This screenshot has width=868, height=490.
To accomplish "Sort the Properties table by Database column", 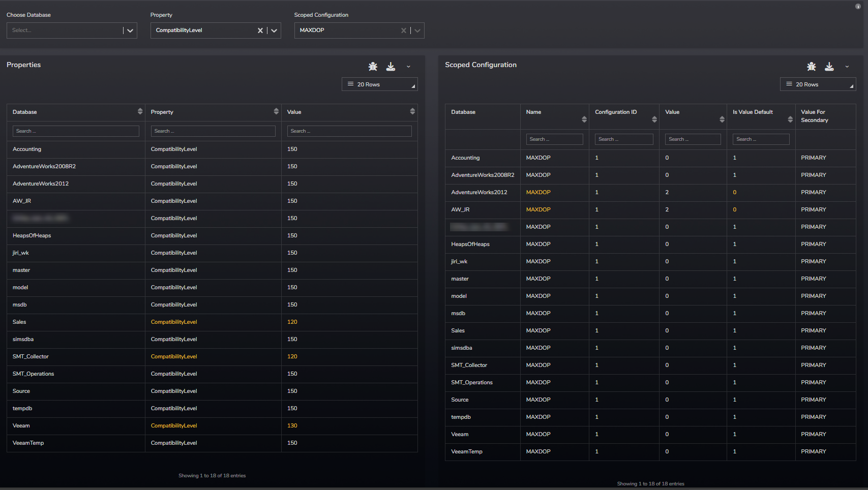I will [140, 111].
